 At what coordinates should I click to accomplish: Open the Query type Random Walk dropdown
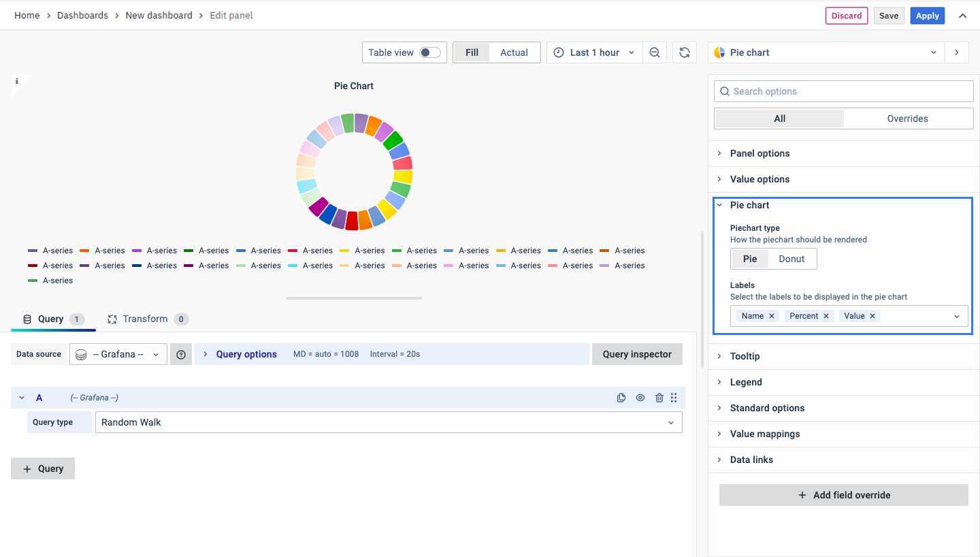[388, 422]
